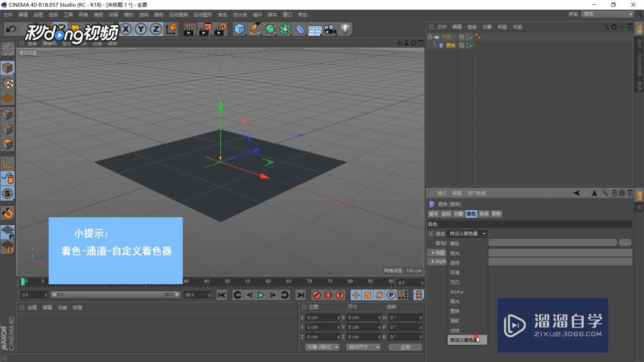Toggle position keyframe recording icon

[x=356, y=295]
